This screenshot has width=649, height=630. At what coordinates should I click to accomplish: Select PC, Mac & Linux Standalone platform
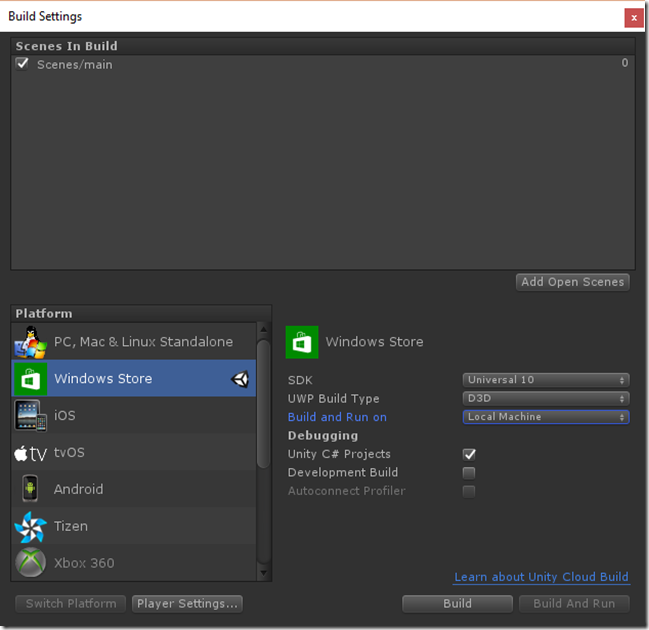click(x=134, y=341)
